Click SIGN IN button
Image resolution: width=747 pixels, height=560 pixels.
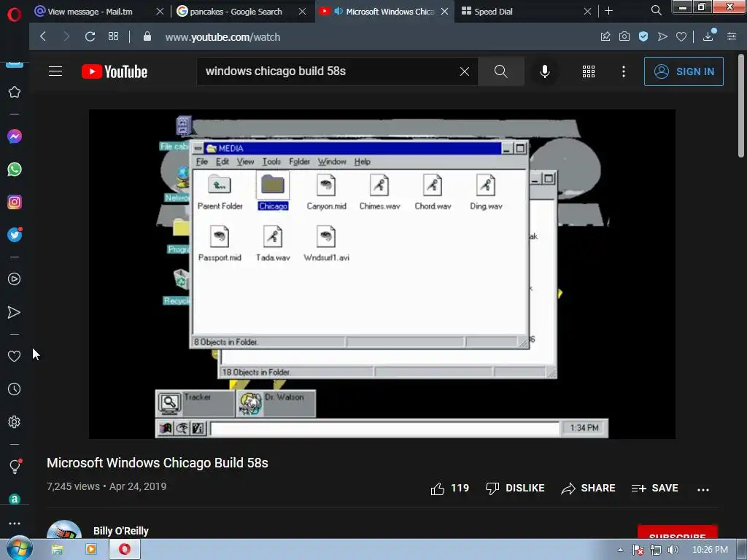(684, 71)
